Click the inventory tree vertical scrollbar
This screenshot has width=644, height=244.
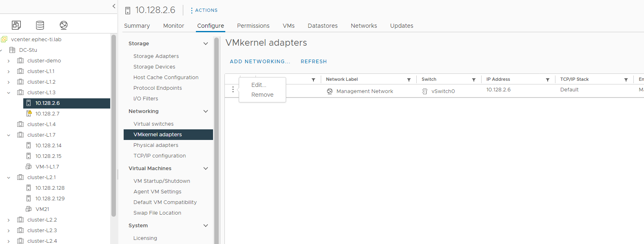[x=113, y=125]
